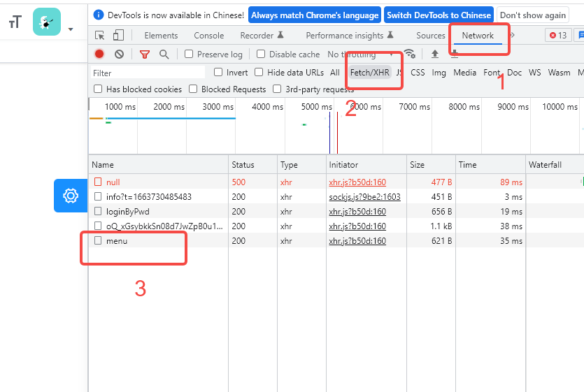Viewport: 584px width, 392px height.
Task: Select the loginByPwd request
Action: coord(336,212)
